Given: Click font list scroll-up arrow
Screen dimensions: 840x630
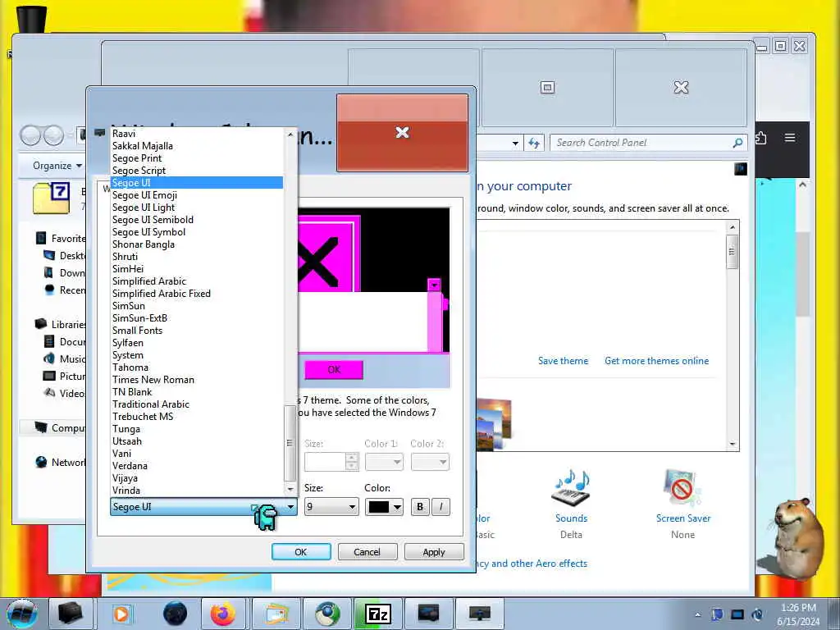Looking at the screenshot, I should (290, 135).
